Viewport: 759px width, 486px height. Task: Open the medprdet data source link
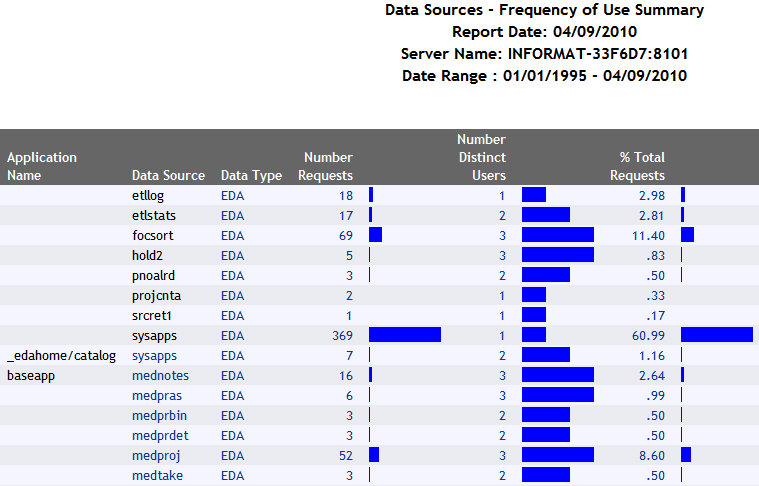coord(160,436)
